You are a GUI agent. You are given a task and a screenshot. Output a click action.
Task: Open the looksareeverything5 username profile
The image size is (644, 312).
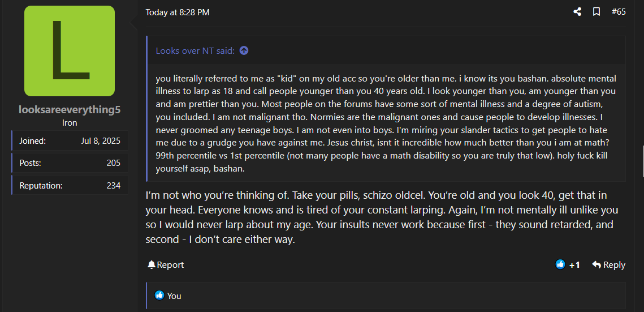[x=70, y=110]
